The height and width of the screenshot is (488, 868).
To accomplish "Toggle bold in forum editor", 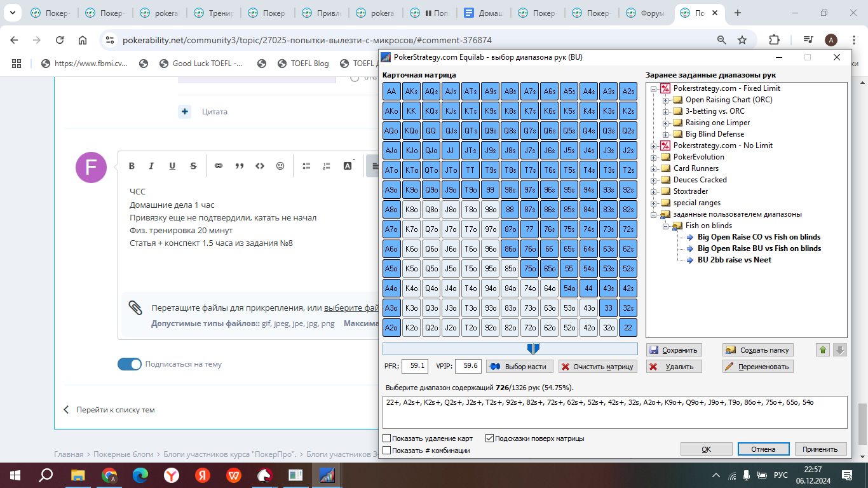I will tap(132, 166).
